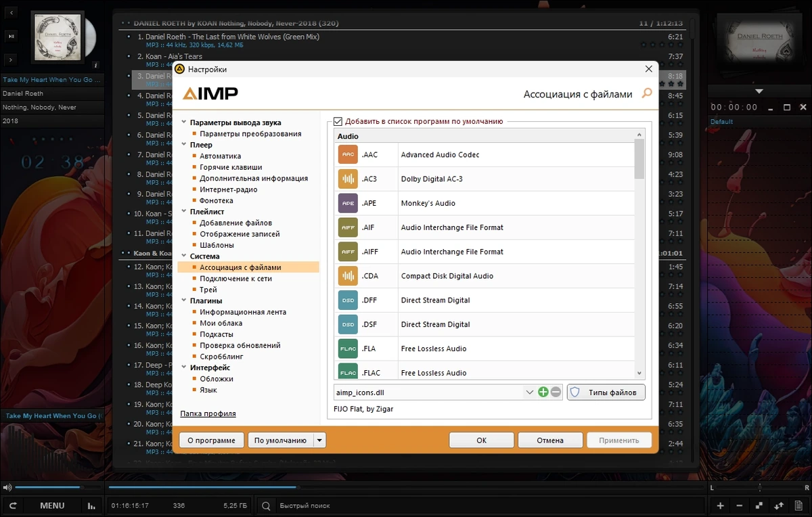The image size is (812, 517).
Task: Click the 'Быстрый поиск' search field
Action: click(x=489, y=505)
